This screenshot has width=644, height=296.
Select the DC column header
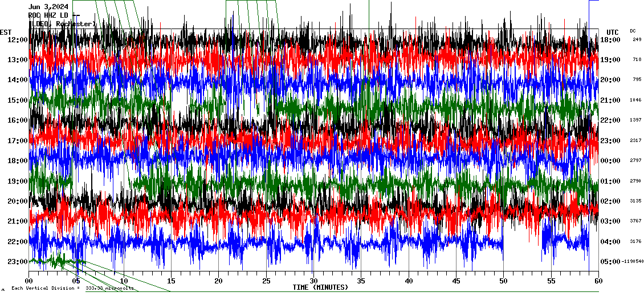(x=633, y=31)
